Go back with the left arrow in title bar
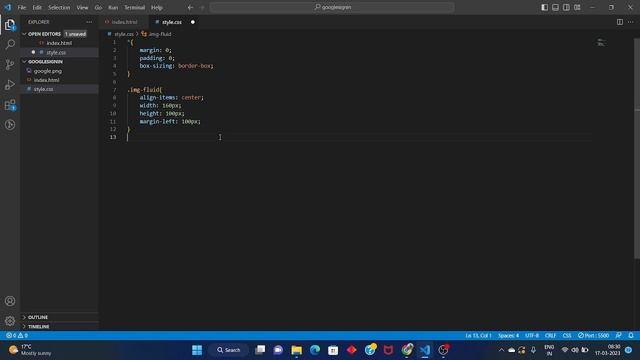Screen dimensions: 640x360 tap(190, 7)
